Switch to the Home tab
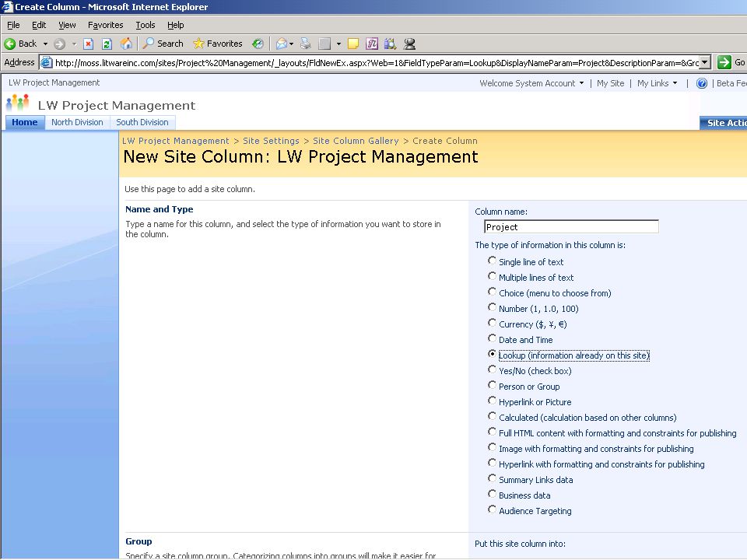The image size is (747, 560). 25,122
